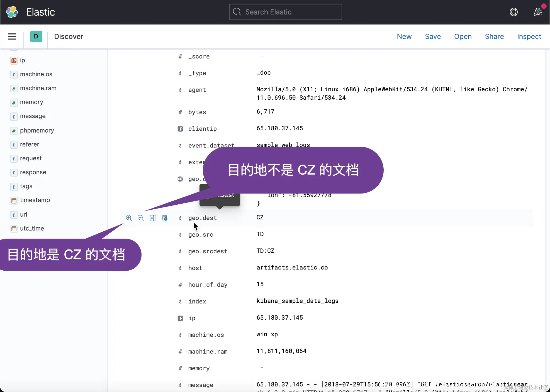
Task: Open the Inspect panel
Action: pos(529,36)
